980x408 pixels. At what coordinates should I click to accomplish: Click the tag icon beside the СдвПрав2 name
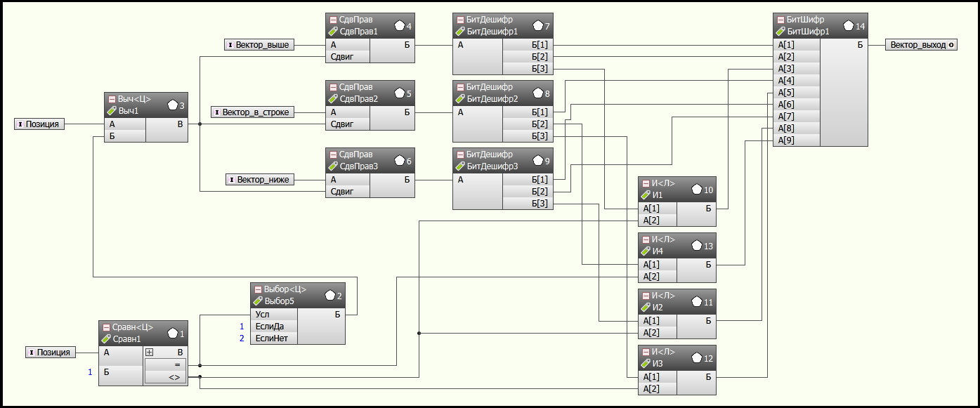tap(333, 99)
